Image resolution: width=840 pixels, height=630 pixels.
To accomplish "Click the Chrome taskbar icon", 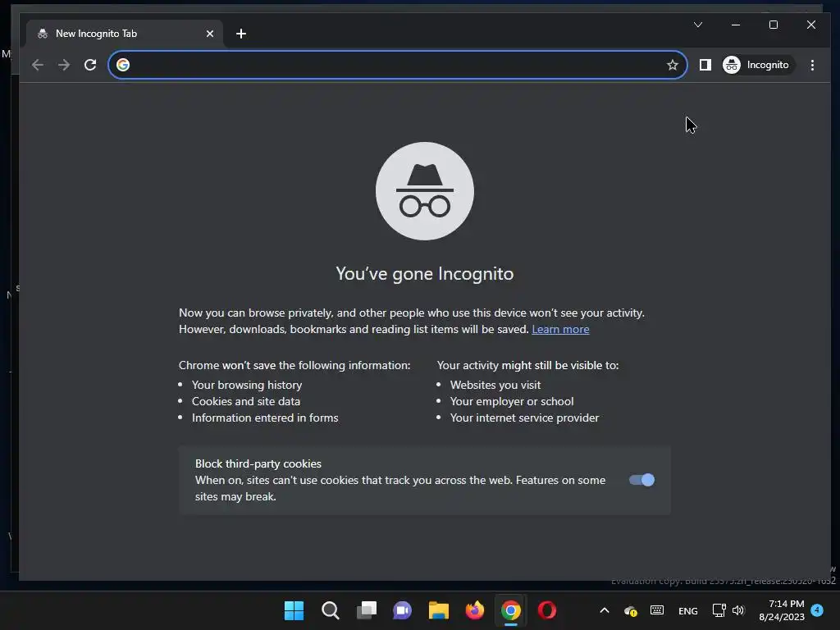I will pyautogui.click(x=511, y=610).
